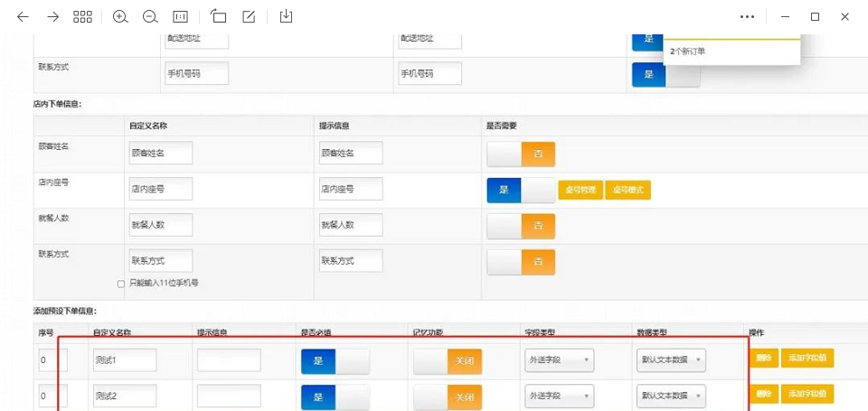Open 数据类型 dropdown in 测试1 row
Image resolution: width=868 pixels, height=411 pixels.
point(671,360)
